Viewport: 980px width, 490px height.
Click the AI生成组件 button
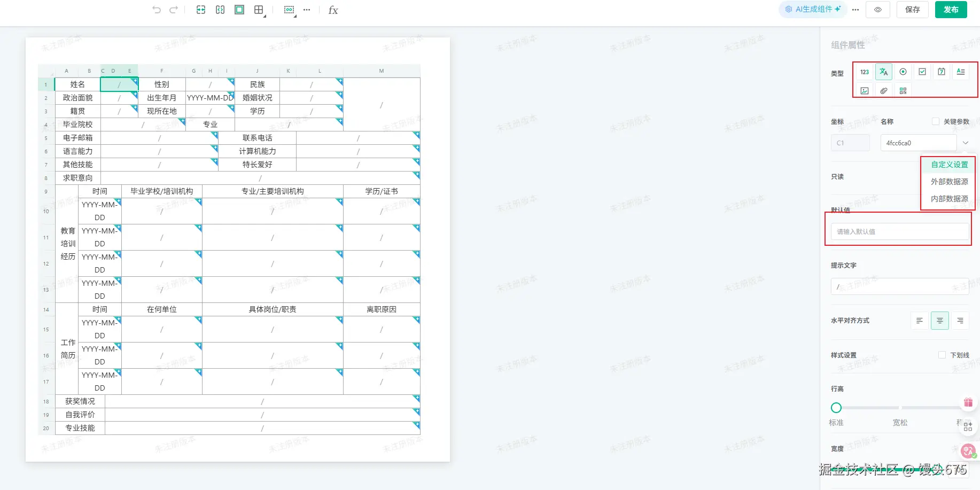pyautogui.click(x=813, y=9)
